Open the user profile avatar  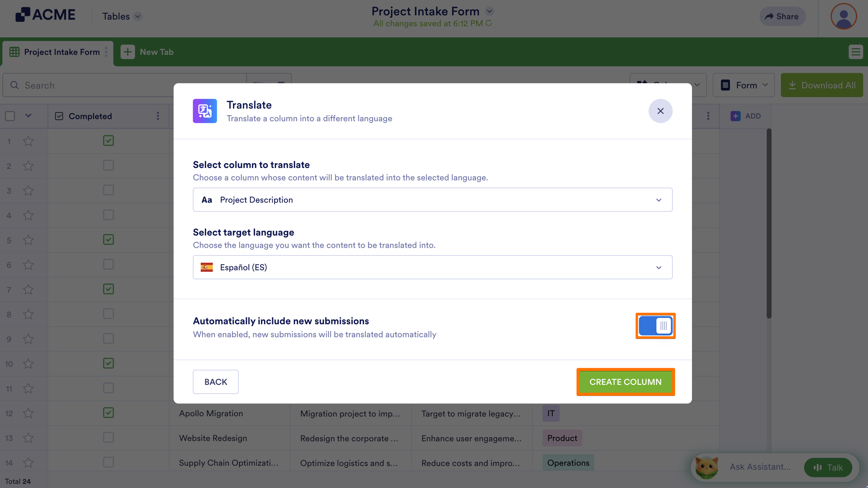click(x=843, y=16)
